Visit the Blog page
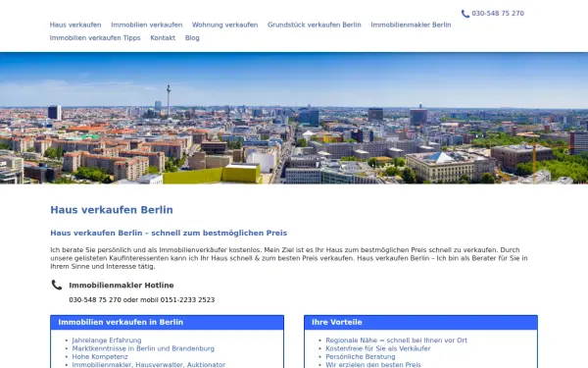 [x=192, y=38]
